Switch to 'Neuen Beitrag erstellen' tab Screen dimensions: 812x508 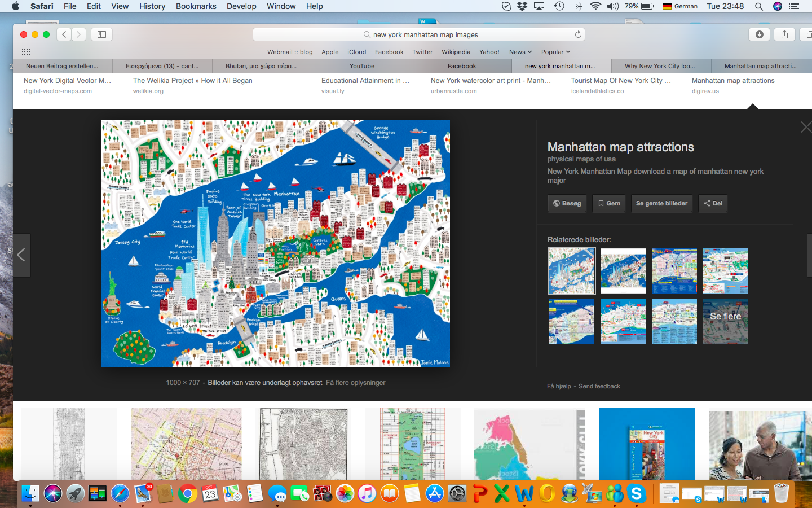62,66
